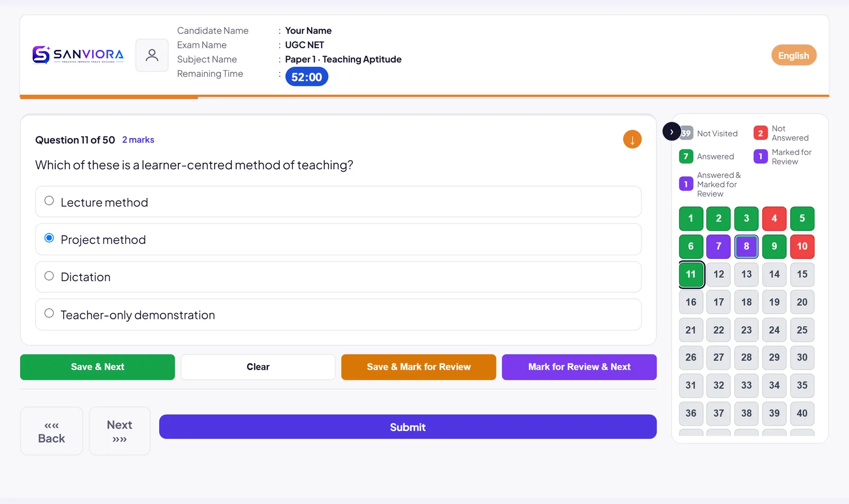Open question 30 in the palette
The width and height of the screenshot is (849, 504).
(x=802, y=358)
